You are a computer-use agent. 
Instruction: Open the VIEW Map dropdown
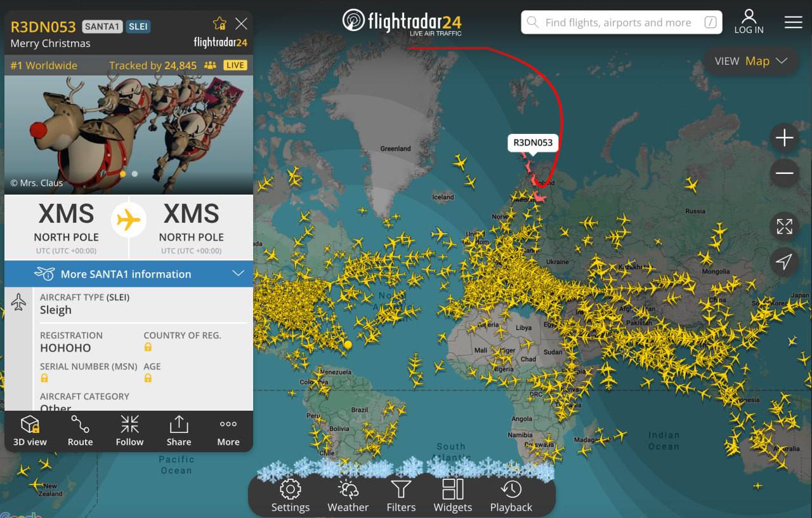point(751,61)
